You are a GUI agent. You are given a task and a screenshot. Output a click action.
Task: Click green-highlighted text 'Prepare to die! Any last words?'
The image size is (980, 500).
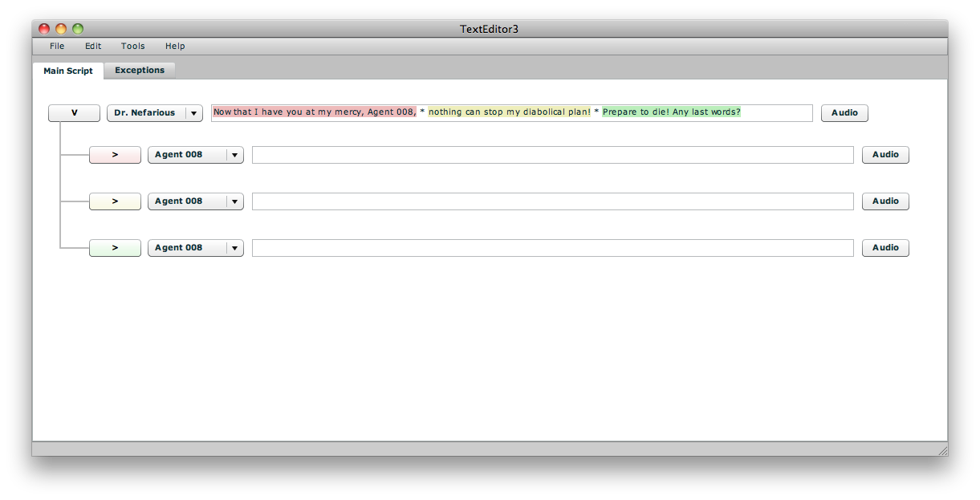(672, 112)
